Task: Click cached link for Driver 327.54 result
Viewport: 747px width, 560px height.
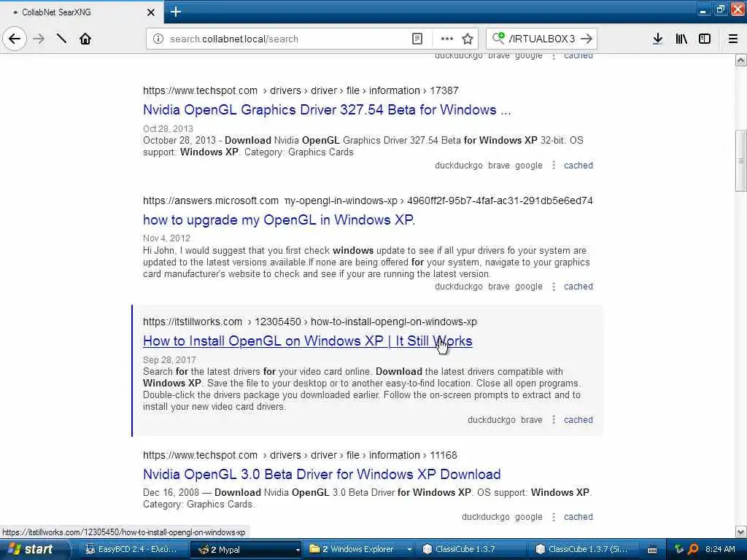Action: 578,166
